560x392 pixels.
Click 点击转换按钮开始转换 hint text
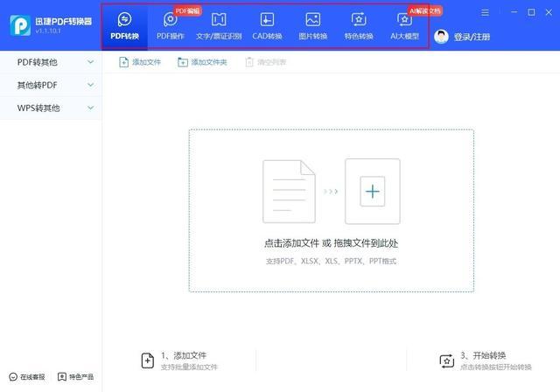[496, 367]
